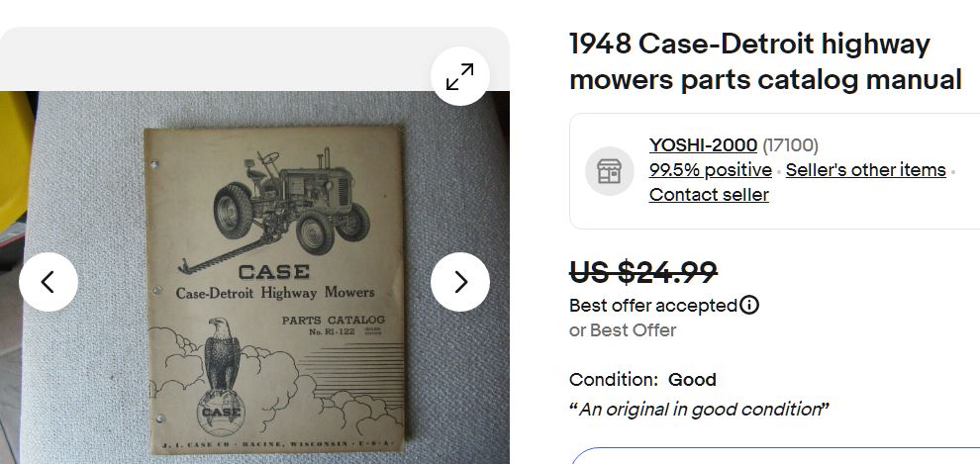Click the seller storefront icon
The width and height of the screenshot is (980, 464).
(609, 171)
